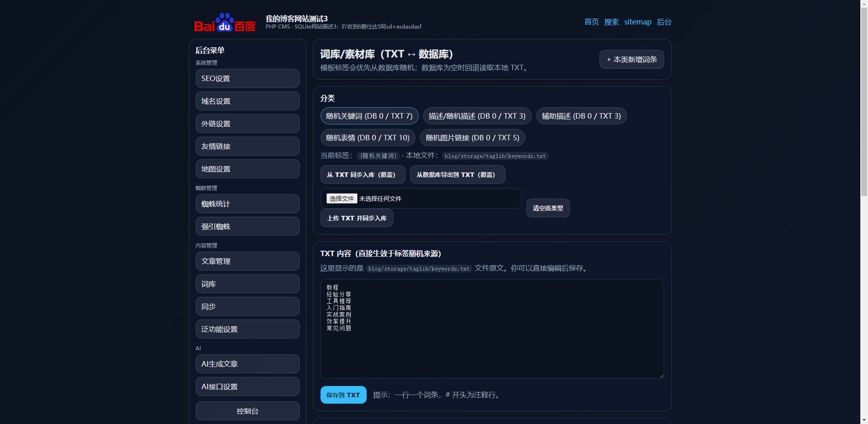Viewport: 868px width, 424px height.
Task: Open the sitemap link in header
Action: pos(637,22)
